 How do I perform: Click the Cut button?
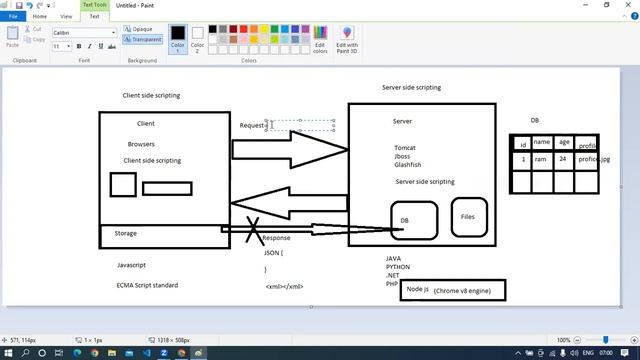33,29
